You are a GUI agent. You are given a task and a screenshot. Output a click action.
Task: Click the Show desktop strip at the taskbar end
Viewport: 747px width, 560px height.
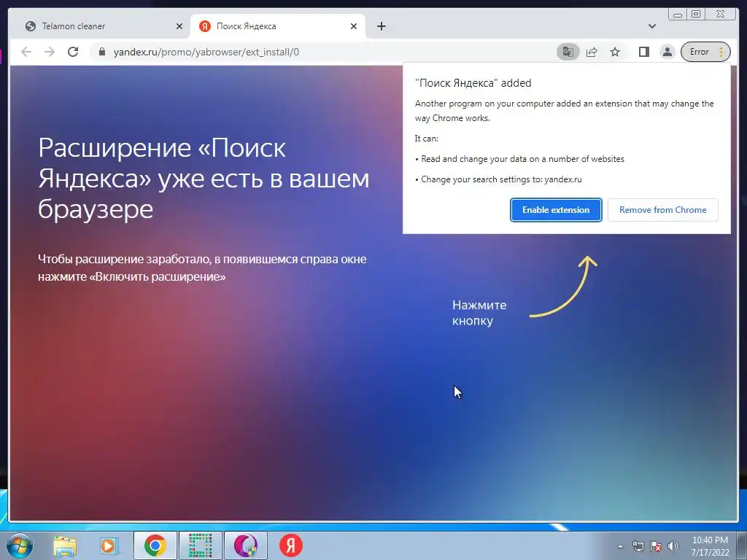[x=742, y=545]
